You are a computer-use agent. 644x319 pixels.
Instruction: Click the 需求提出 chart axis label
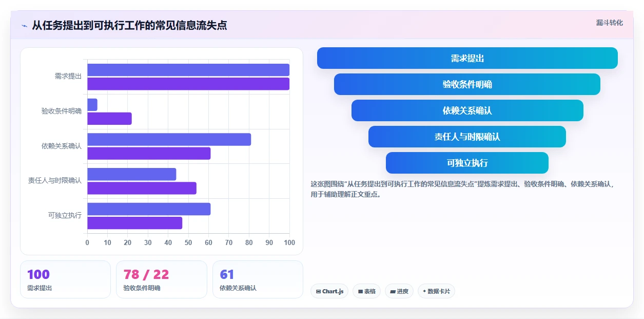[x=68, y=76]
